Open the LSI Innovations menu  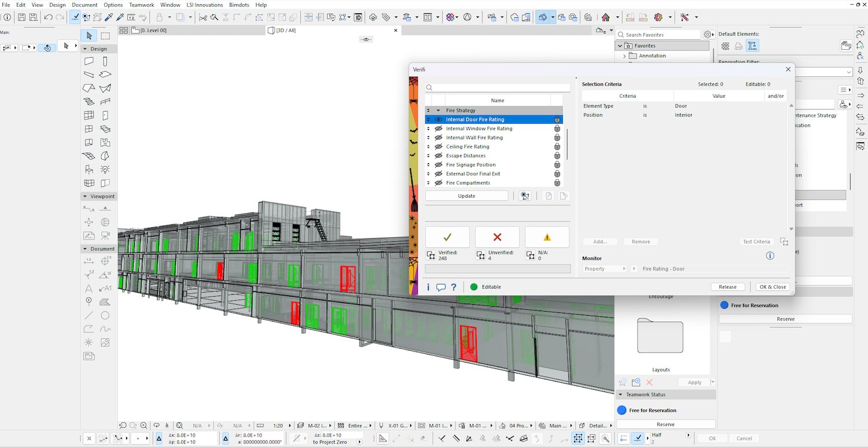(x=204, y=5)
